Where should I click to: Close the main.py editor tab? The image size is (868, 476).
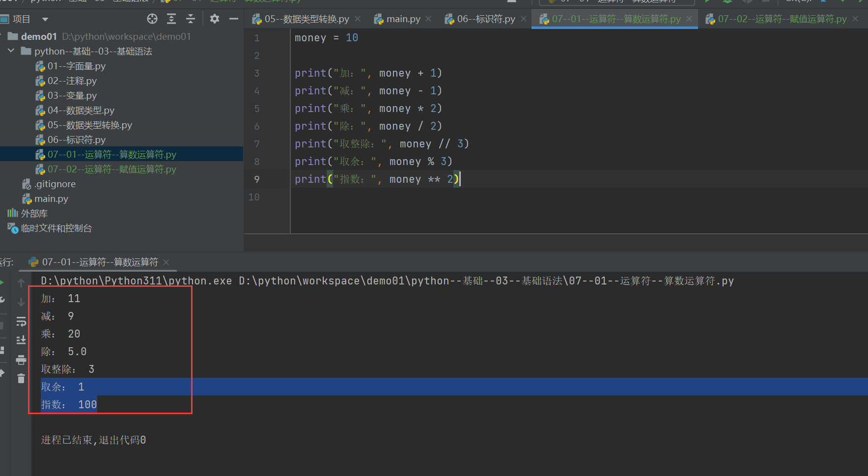click(428, 19)
